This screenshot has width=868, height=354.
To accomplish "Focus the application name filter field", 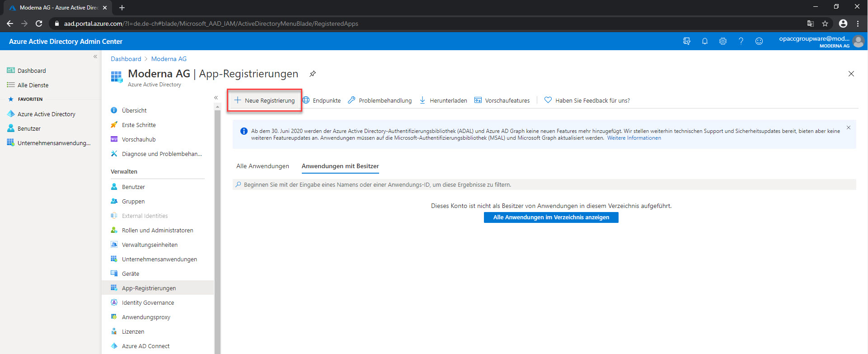I will [x=544, y=184].
